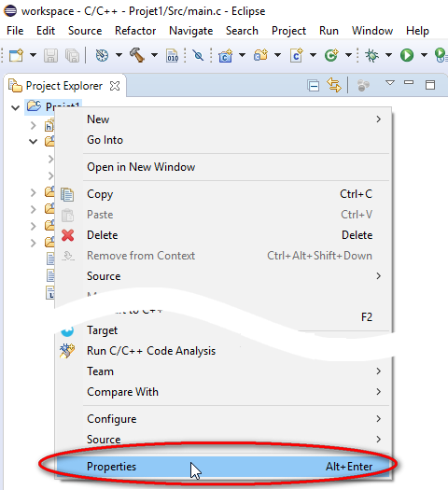Toggle Link with Editor arrows

click(x=334, y=85)
